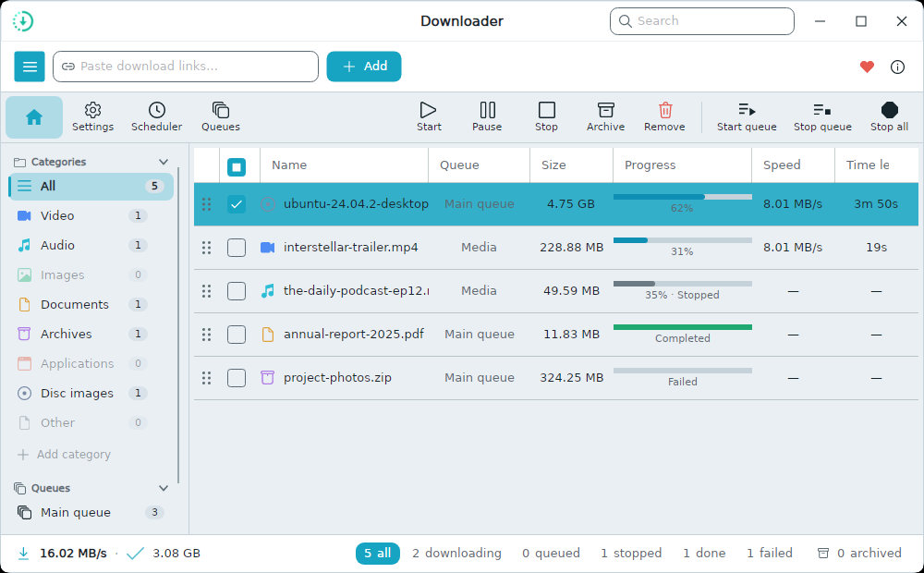924x573 pixels.
Task: Click the sidebar vertical scrollbar
Action: pos(178,324)
